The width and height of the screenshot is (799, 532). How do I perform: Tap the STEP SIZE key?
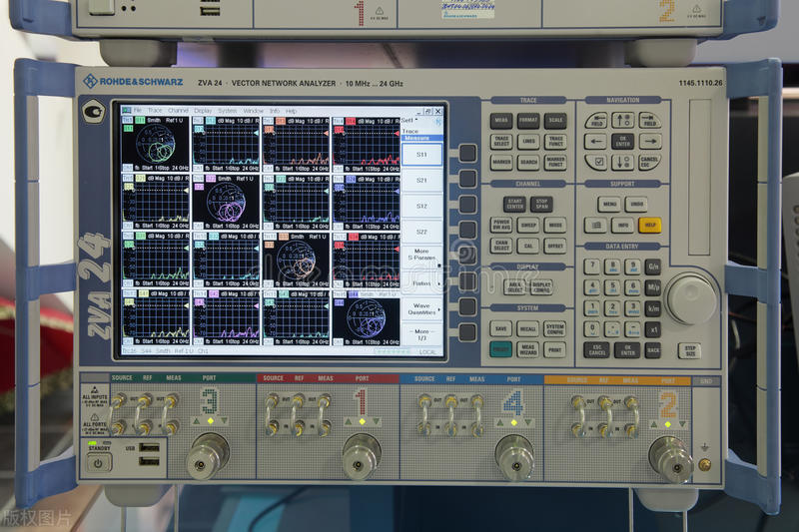tap(689, 350)
